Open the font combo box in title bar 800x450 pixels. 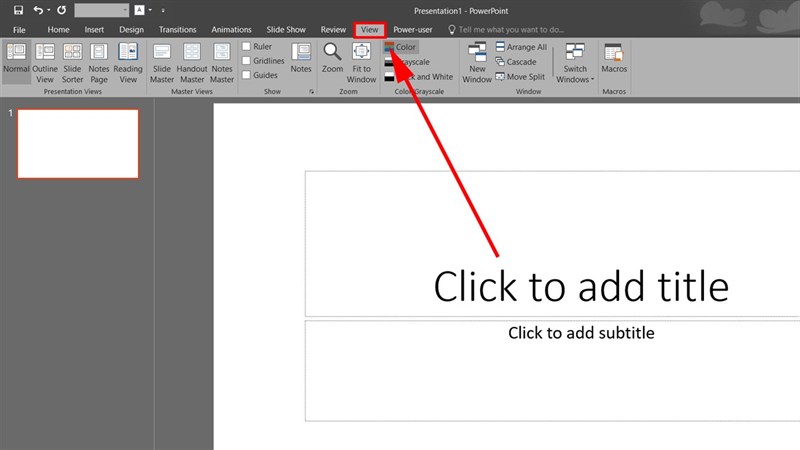[102, 10]
